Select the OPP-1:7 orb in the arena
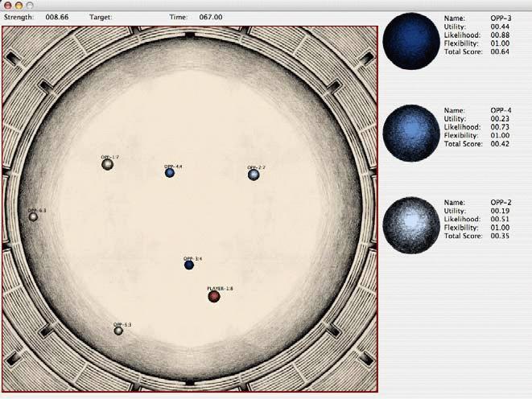The image size is (532, 399). point(107,164)
